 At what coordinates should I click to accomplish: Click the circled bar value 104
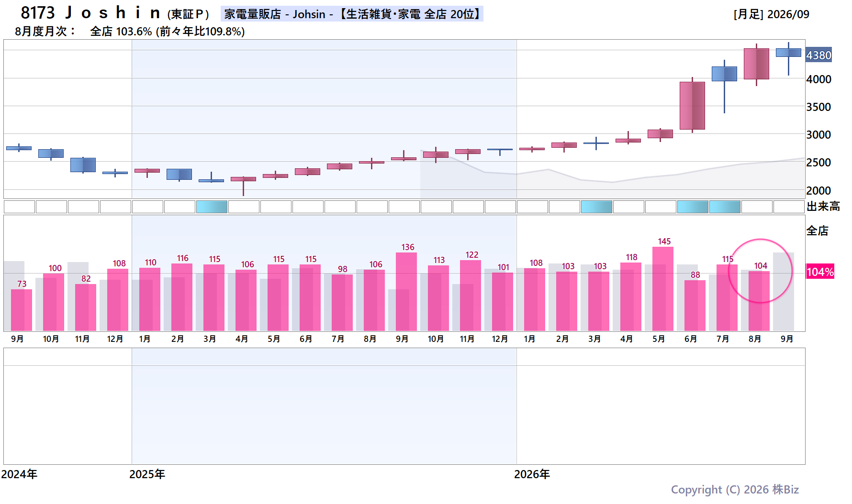coord(761,266)
